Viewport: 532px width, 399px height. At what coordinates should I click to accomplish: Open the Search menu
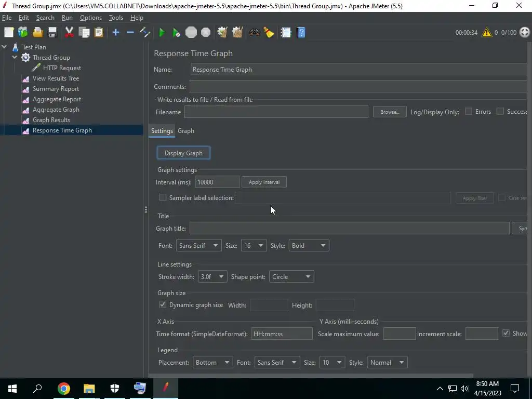(45, 18)
